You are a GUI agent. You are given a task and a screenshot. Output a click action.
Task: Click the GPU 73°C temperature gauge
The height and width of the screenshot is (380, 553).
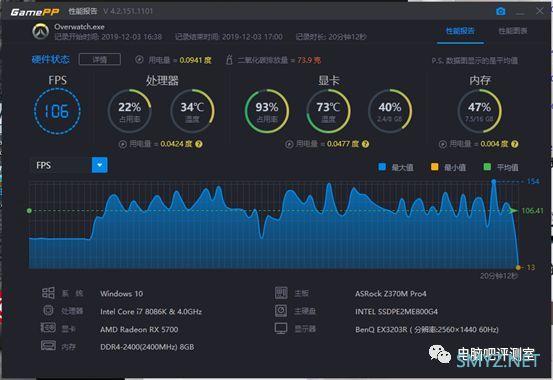pyautogui.click(x=328, y=111)
